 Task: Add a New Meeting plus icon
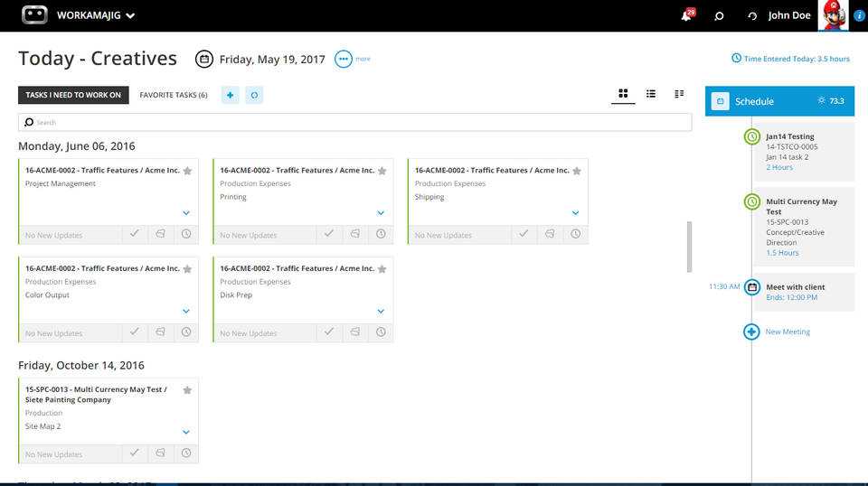tap(751, 332)
